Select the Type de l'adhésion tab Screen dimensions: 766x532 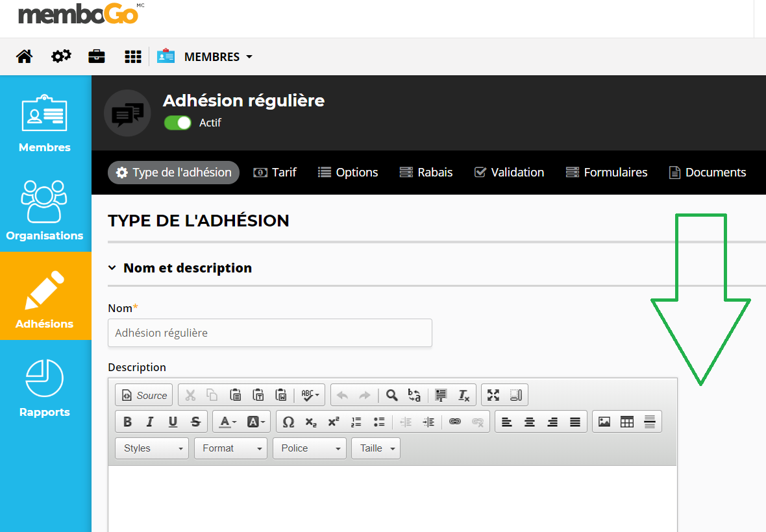point(173,173)
